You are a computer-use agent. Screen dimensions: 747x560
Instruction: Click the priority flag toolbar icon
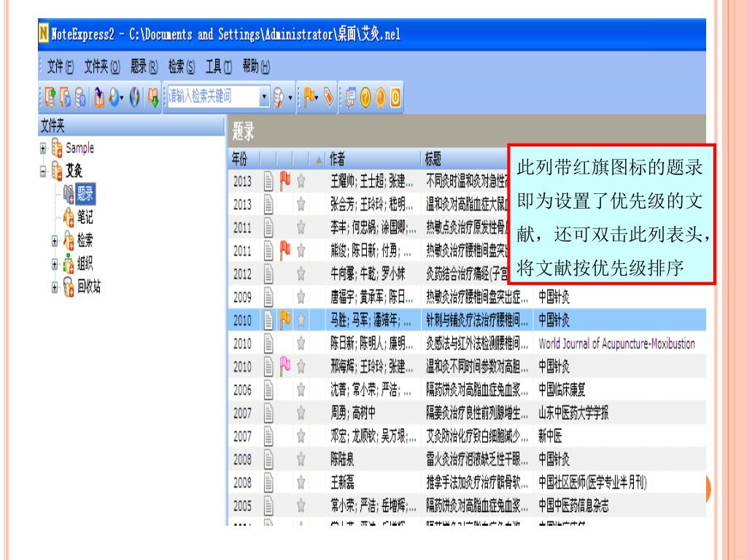[x=309, y=97]
